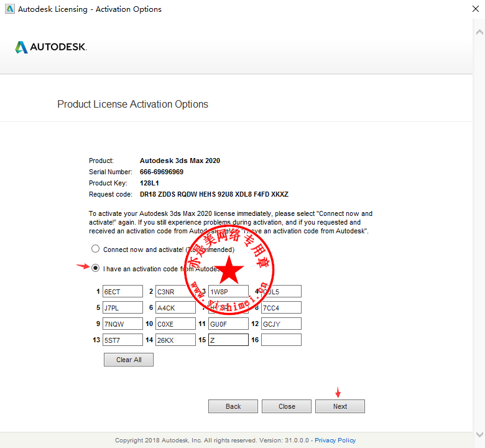The height and width of the screenshot is (448, 485).
Task: Click activation code field 5 containing J7PL
Action: (122, 307)
